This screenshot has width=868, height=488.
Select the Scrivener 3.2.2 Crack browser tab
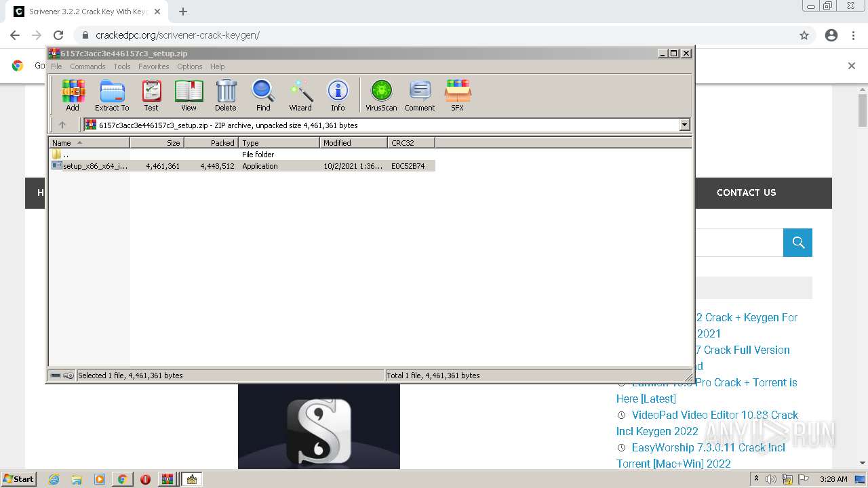pyautogui.click(x=87, y=12)
